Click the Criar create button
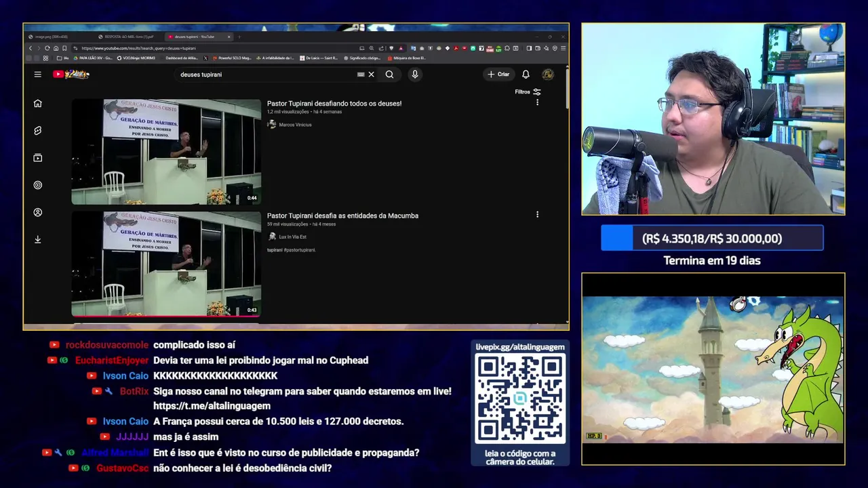Screen dimensions: 868x488 pos(498,75)
